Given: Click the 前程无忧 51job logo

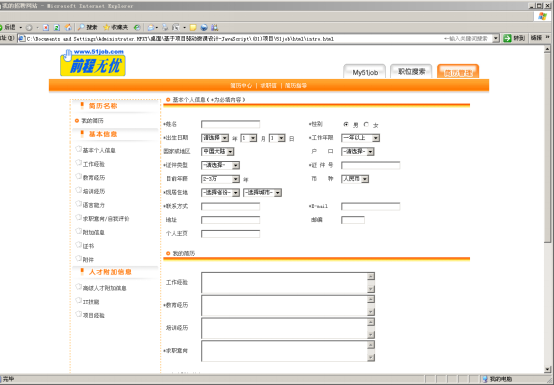Looking at the screenshot, I should coord(93,63).
